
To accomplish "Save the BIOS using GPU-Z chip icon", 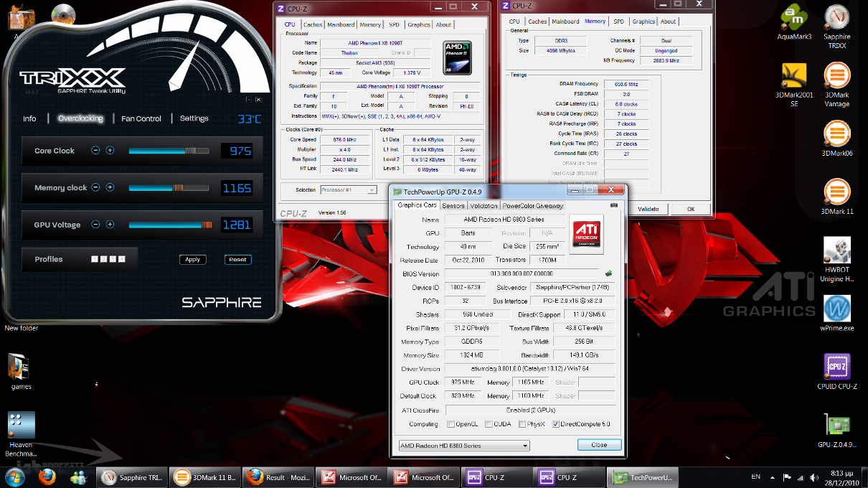I will coord(609,273).
